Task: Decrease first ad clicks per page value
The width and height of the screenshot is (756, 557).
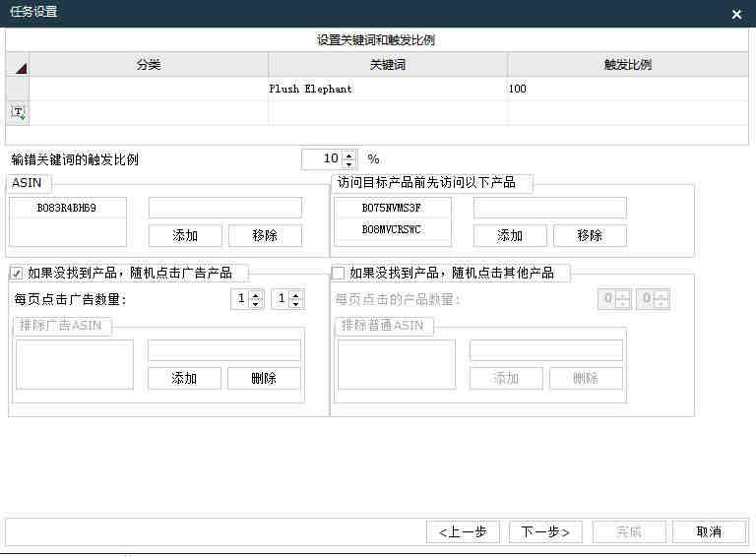Action: (256, 303)
